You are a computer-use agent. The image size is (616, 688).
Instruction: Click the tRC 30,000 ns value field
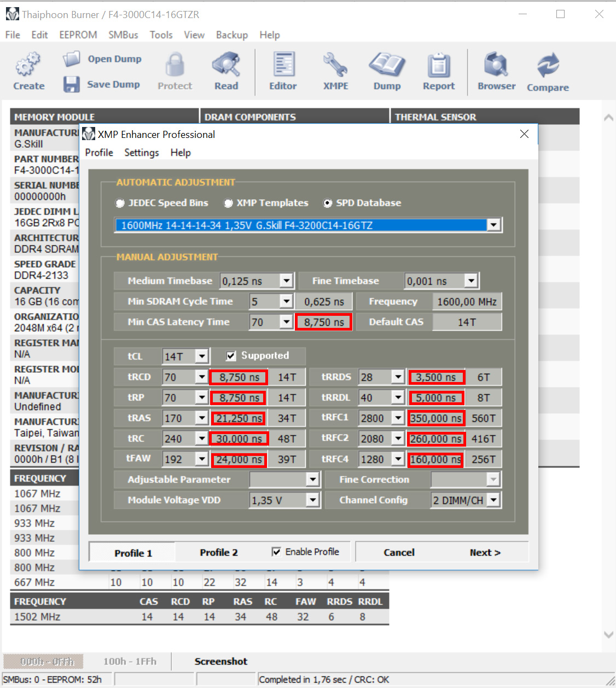tap(239, 439)
